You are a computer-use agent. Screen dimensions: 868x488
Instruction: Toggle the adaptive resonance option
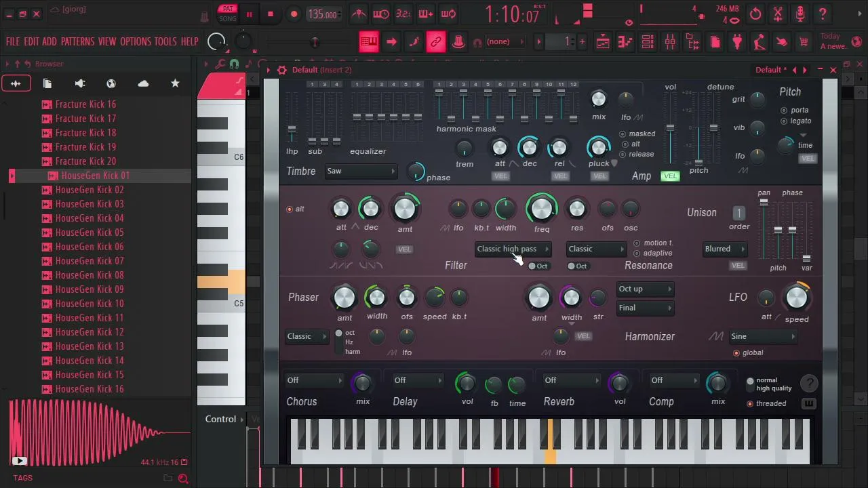coord(653,253)
